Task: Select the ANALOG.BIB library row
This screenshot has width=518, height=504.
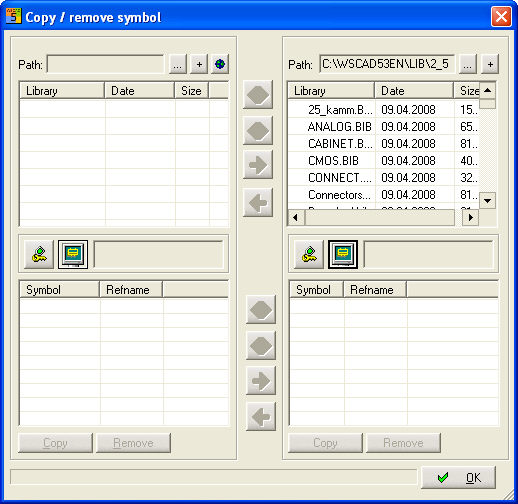Action: pyautogui.click(x=383, y=127)
